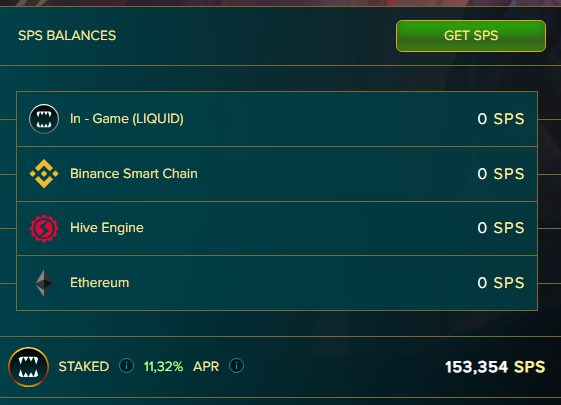Select the Ethereum label
Viewport: 561px width, 405px height.
(x=99, y=283)
